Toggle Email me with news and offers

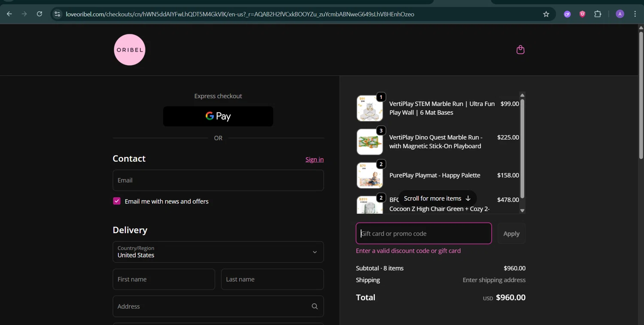117,201
